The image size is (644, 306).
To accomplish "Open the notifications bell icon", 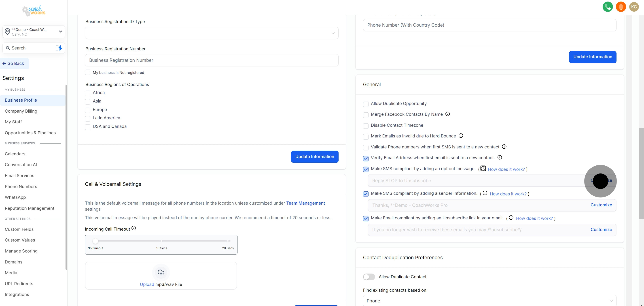I will 621,6.
